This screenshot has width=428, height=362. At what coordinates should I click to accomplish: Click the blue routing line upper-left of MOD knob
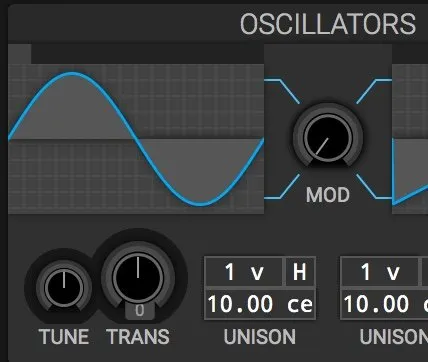[282, 91]
